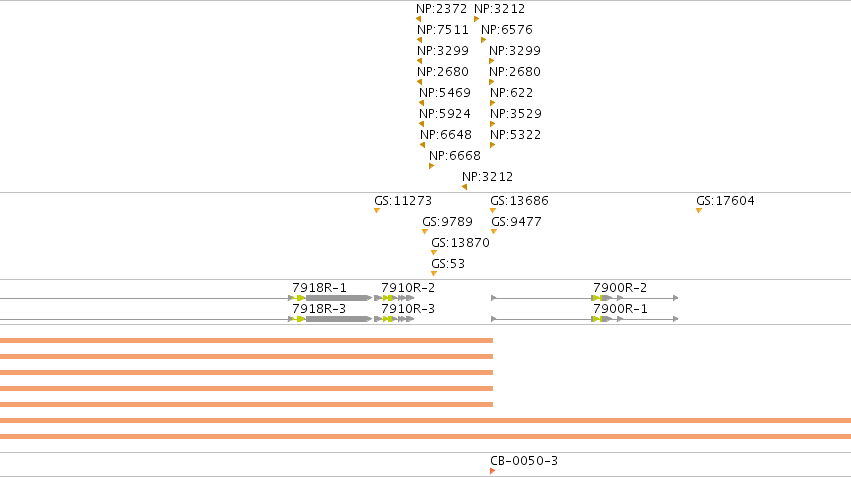Select the GS:17604 marker
This screenshot has height=477, width=851.
tap(699, 211)
